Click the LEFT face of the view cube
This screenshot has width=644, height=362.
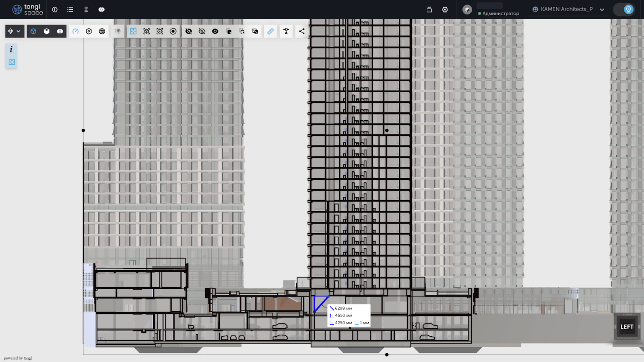click(x=627, y=327)
